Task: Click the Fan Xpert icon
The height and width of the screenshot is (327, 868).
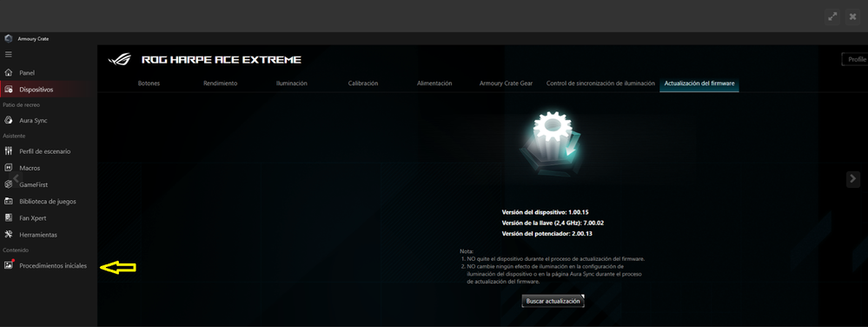Action: pos(9,217)
